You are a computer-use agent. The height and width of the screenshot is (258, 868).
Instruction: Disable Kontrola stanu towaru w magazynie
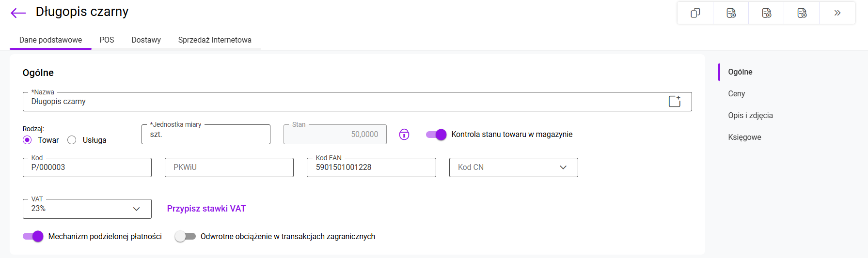point(436,135)
